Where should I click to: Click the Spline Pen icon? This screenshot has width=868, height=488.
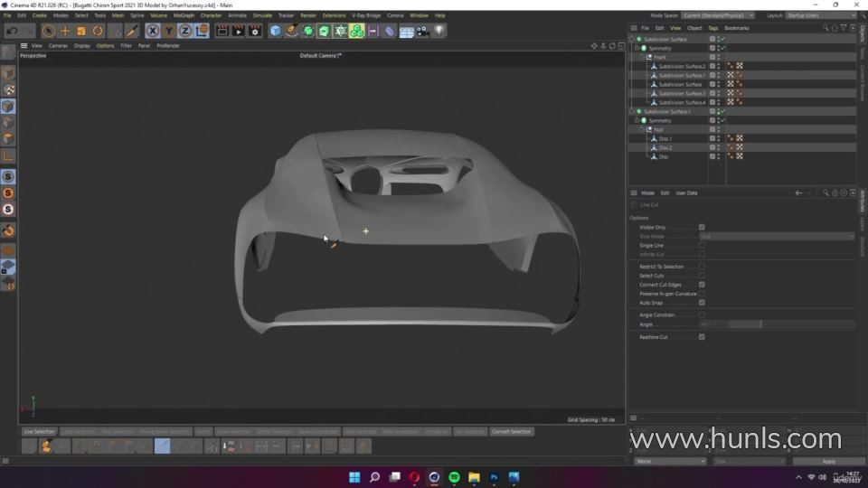tap(292, 31)
